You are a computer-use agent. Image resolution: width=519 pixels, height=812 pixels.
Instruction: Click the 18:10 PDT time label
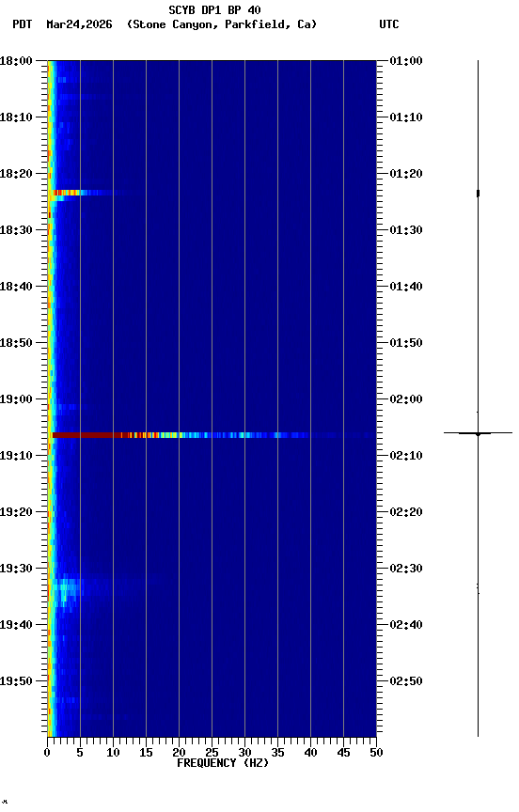pyautogui.click(x=16, y=117)
